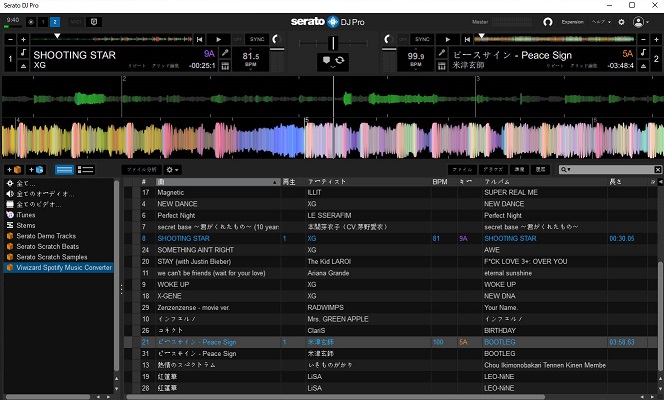Open the user account dropdown

click(640, 22)
